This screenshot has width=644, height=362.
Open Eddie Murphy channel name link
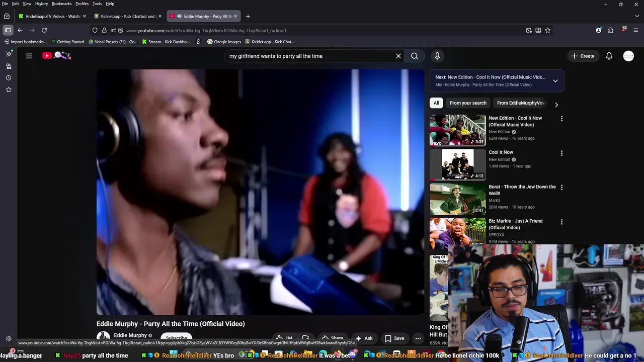coord(130,335)
